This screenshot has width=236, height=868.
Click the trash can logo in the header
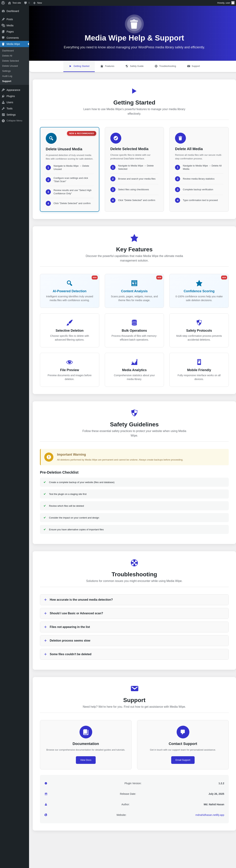(x=134, y=24)
